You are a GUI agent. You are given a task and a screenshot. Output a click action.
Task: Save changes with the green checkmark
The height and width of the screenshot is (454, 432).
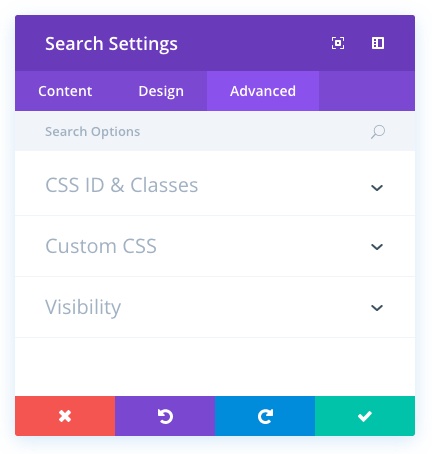pos(365,416)
